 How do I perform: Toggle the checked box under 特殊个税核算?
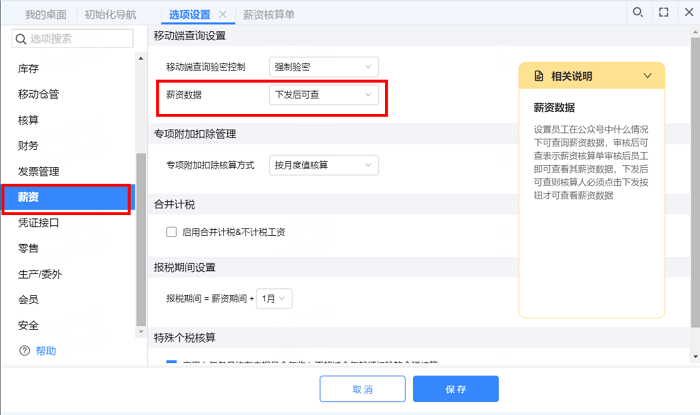pyautogui.click(x=172, y=364)
